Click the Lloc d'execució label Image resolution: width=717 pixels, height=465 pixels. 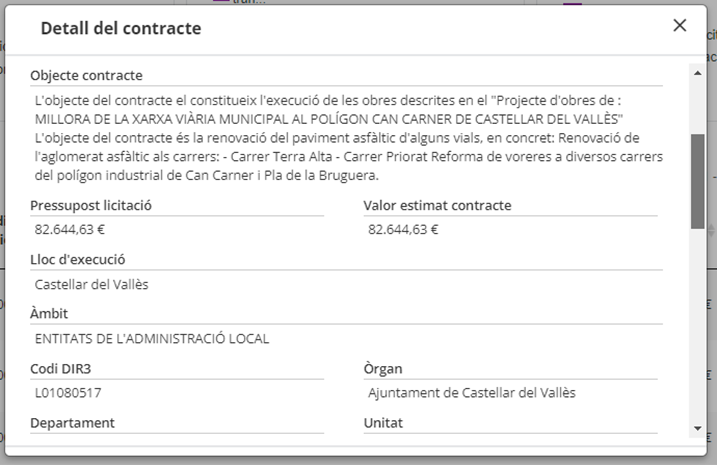pos(78,259)
